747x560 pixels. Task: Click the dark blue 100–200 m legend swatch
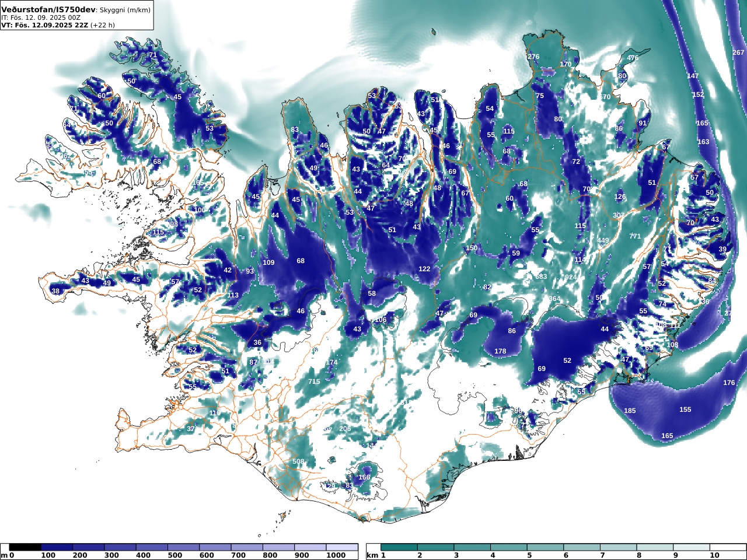coord(57,547)
